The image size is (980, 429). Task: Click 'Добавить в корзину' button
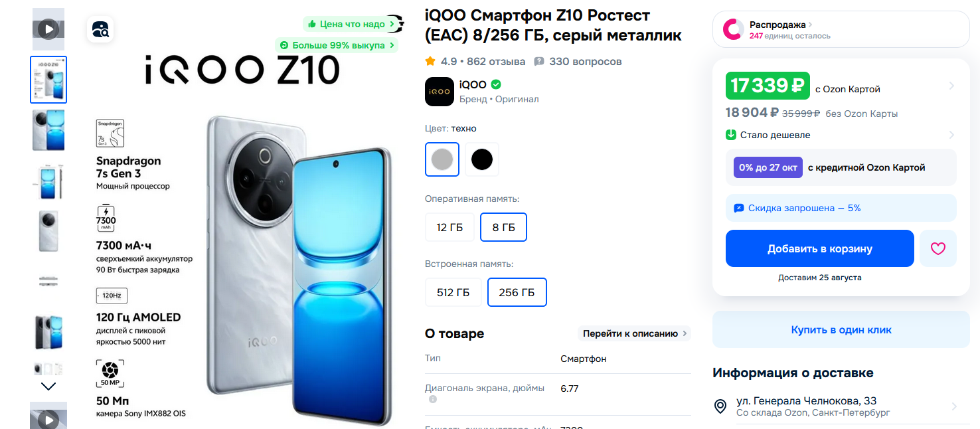point(820,248)
